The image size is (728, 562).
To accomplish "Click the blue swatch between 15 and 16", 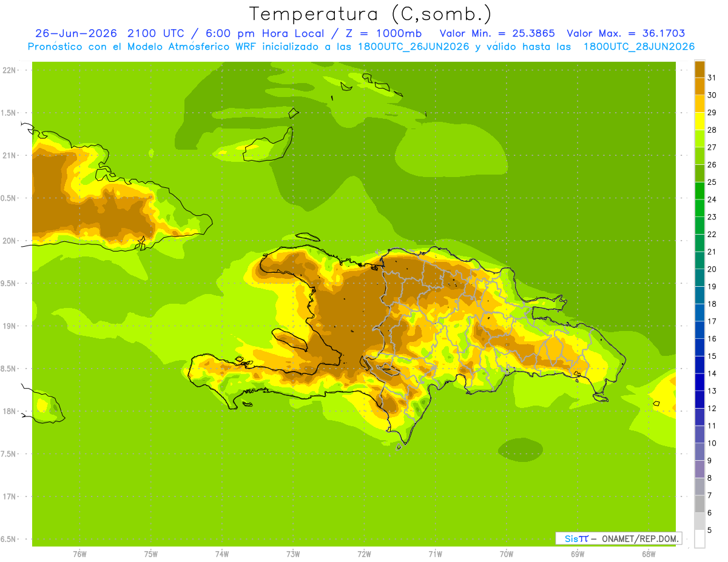I will tap(699, 347).
